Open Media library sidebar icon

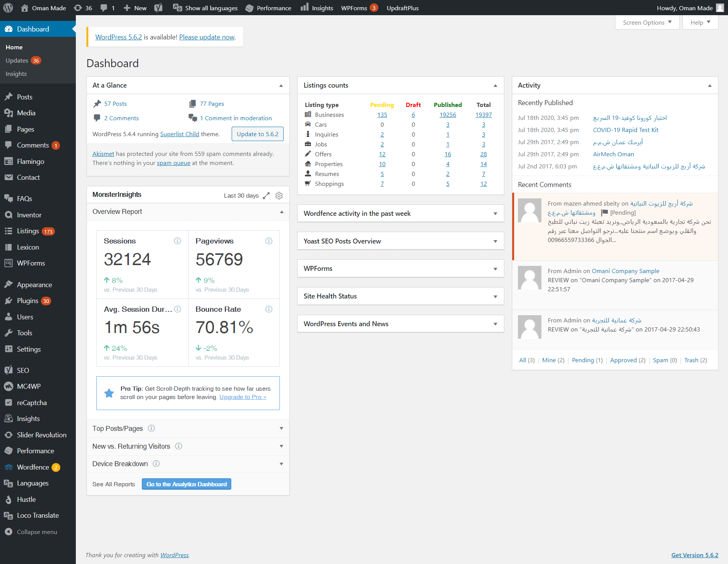(8, 113)
